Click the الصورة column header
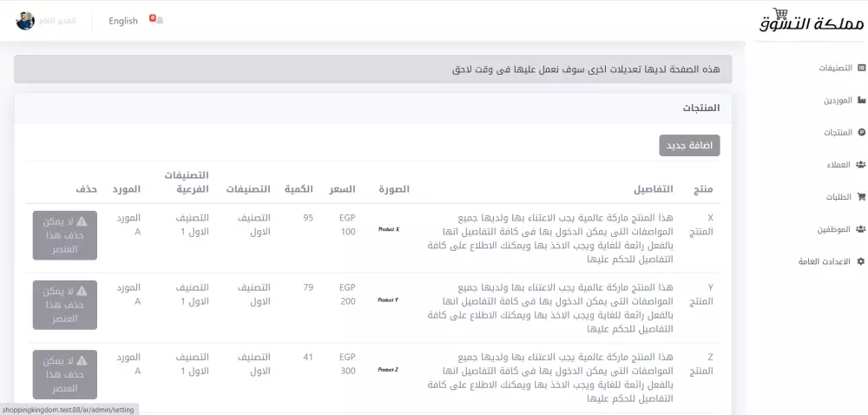This screenshot has width=868, height=415. tap(394, 189)
